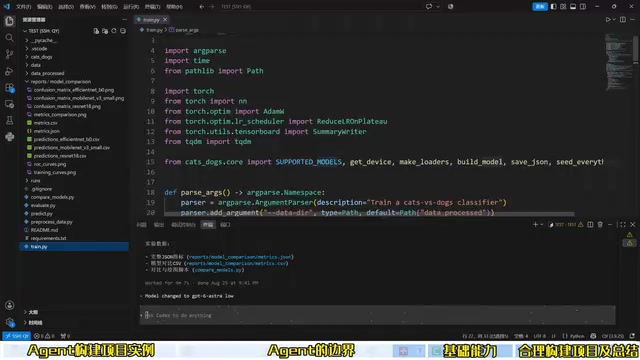The height and width of the screenshot is (360, 640).
Task: Open the Remote Explorer view
Action: tap(9, 104)
